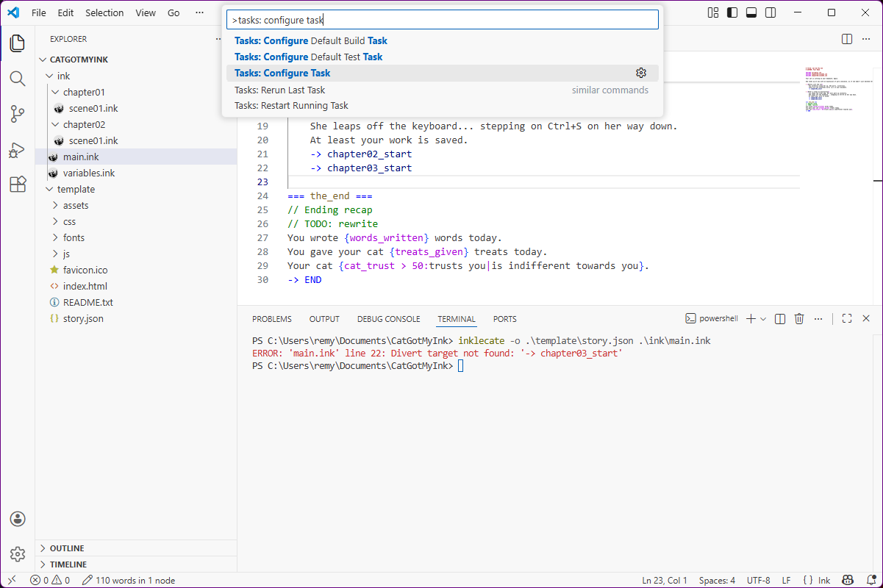Open the Search view in activity bar
The width and height of the screenshot is (883, 588).
[18, 79]
